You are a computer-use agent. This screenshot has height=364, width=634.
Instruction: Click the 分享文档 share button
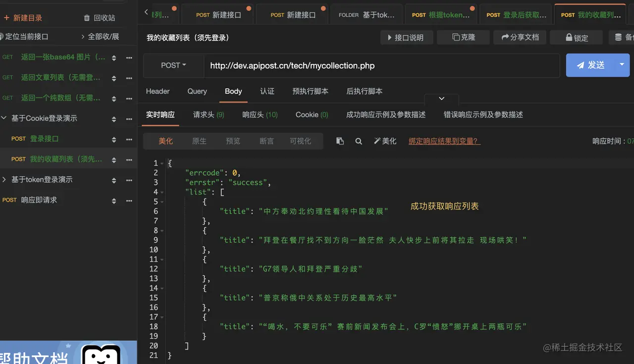[x=520, y=37]
